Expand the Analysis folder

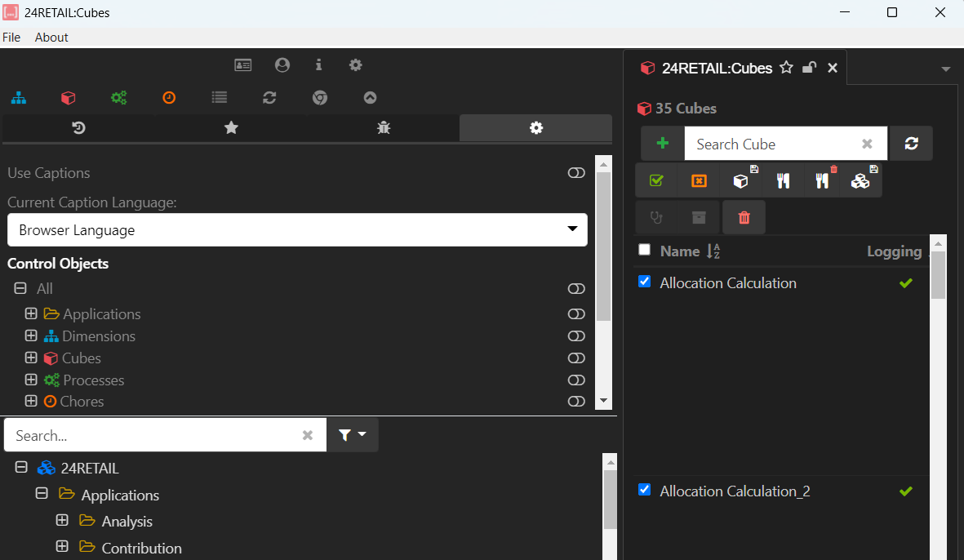(x=62, y=521)
